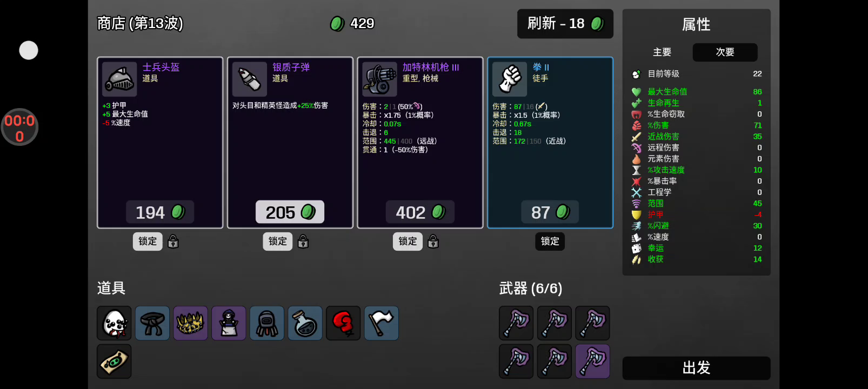Toggle 锁定 lock for 拳 II

550,242
